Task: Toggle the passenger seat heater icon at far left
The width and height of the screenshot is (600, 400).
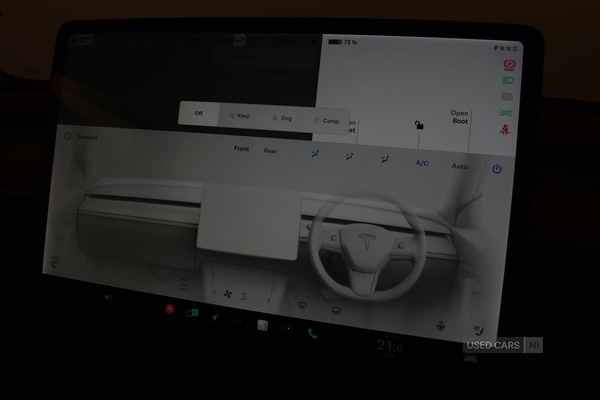Action: pyautogui.click(x=55, y=263)
